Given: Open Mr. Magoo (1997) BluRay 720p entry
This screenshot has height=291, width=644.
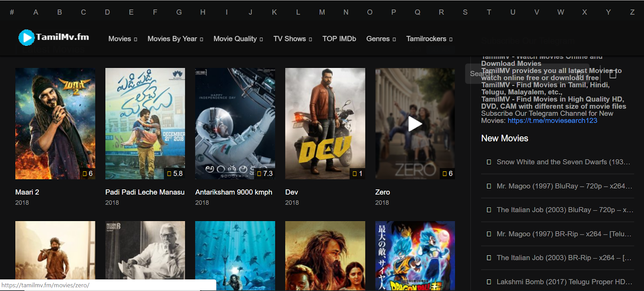Looking at the screenshot, I should [564, 186].
